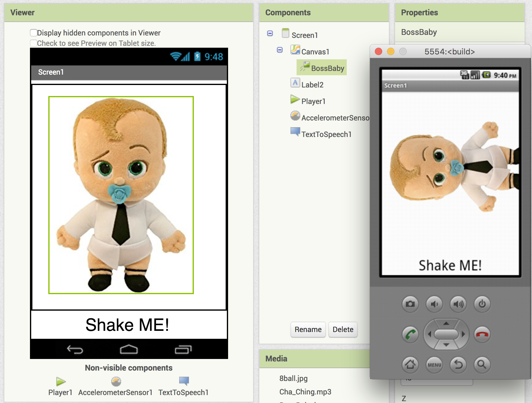Click Cha_Ching.mp3 in the Media list

(305, 392)
